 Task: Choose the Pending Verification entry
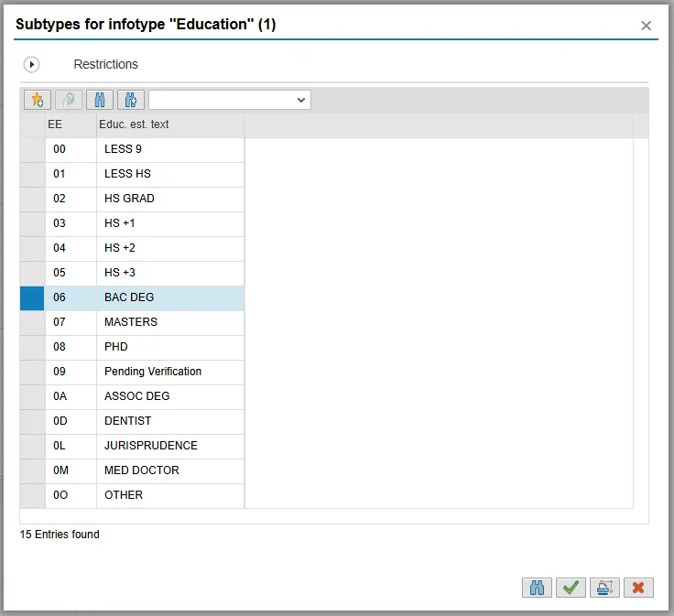pos(153,372)
